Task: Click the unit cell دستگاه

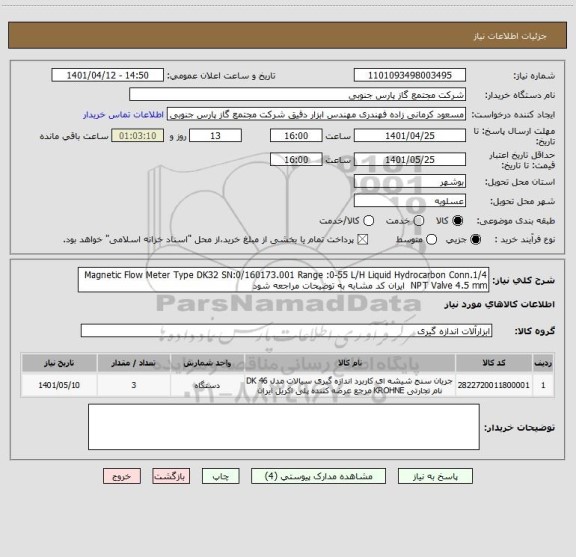Action: 207,385
